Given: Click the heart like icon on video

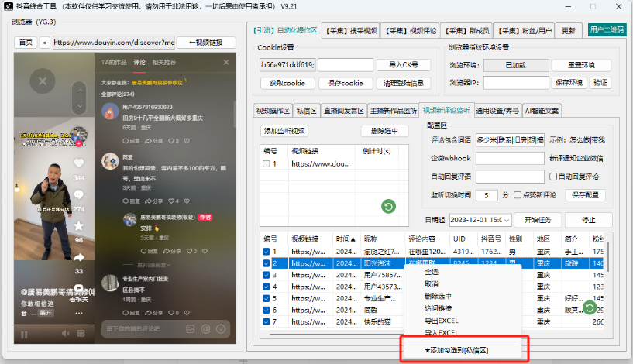Looking at the screenshot, I should (x=78, y=163).
